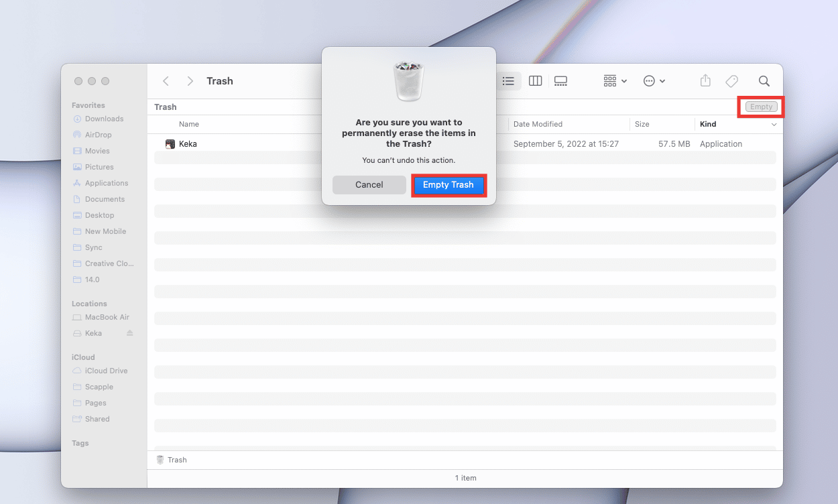Confirm with the Empty Trash button
This screenshot has height=504, width=838.
448,185
